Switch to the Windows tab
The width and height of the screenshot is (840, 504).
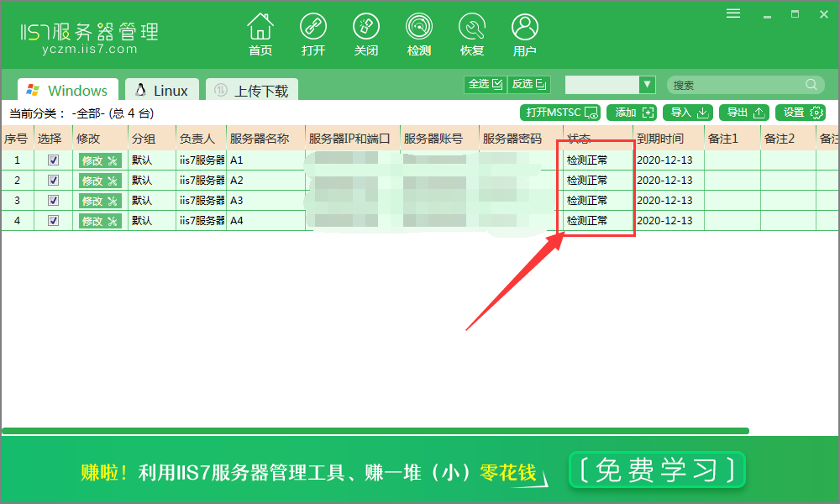pyautogui.click(x=67, y=90)
